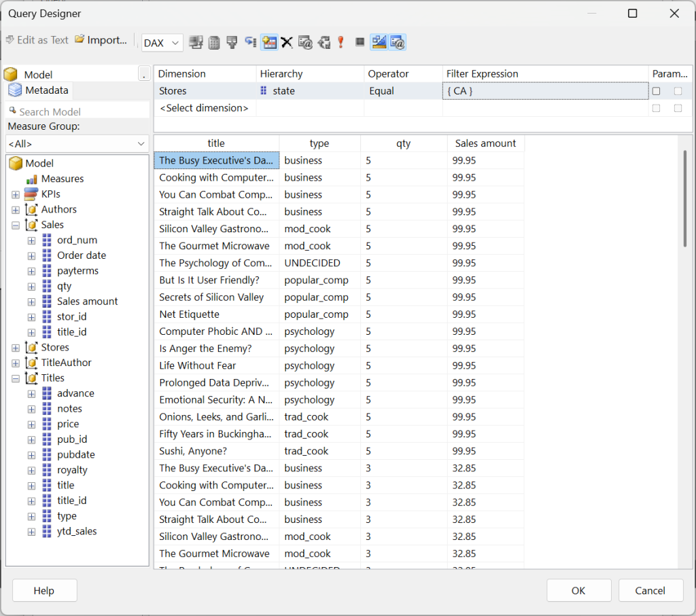This screenshot has height=616, width=696.
Task: Click the Add Calculated Member calculator icon
Action: 214,43
